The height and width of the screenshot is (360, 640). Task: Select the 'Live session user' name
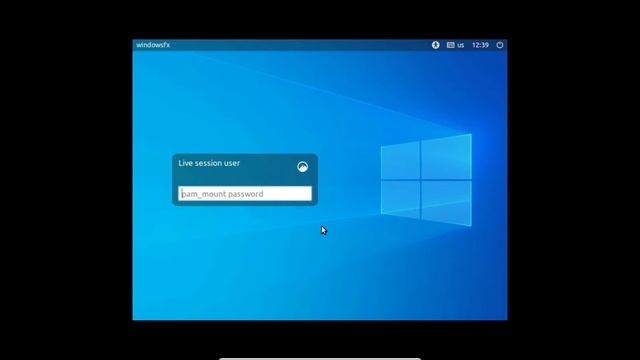pos(209,163)
